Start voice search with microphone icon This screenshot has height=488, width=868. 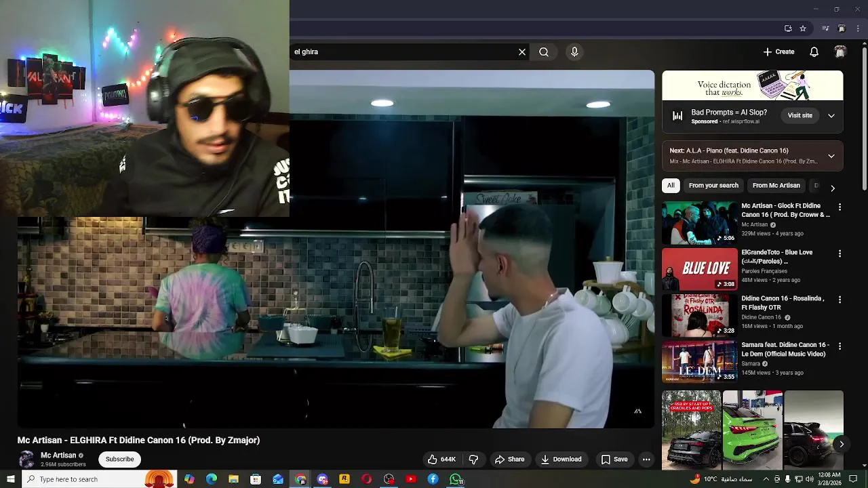click(x=574, y=52)
